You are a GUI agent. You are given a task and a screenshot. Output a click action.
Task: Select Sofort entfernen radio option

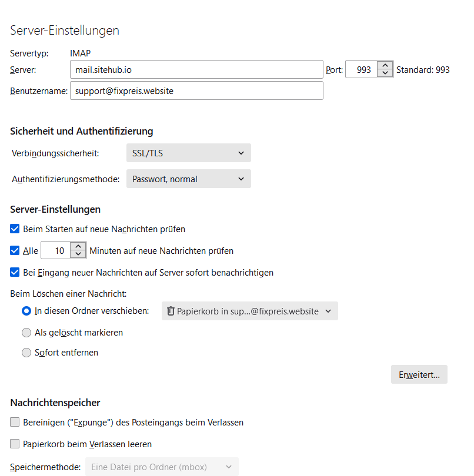point(26,353)
